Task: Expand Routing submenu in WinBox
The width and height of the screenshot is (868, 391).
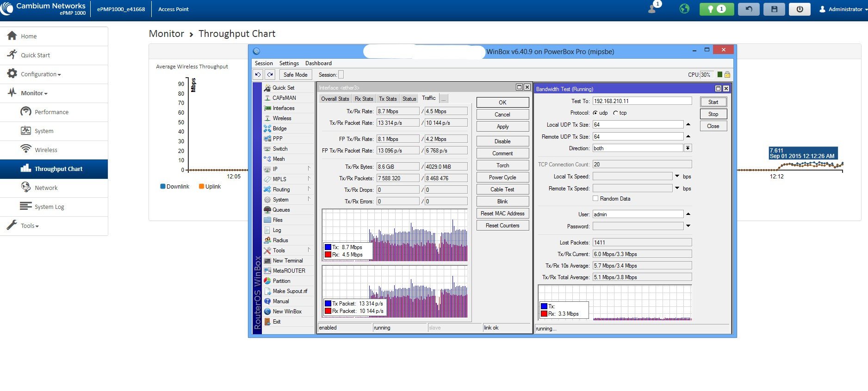Action: [288, 189]
